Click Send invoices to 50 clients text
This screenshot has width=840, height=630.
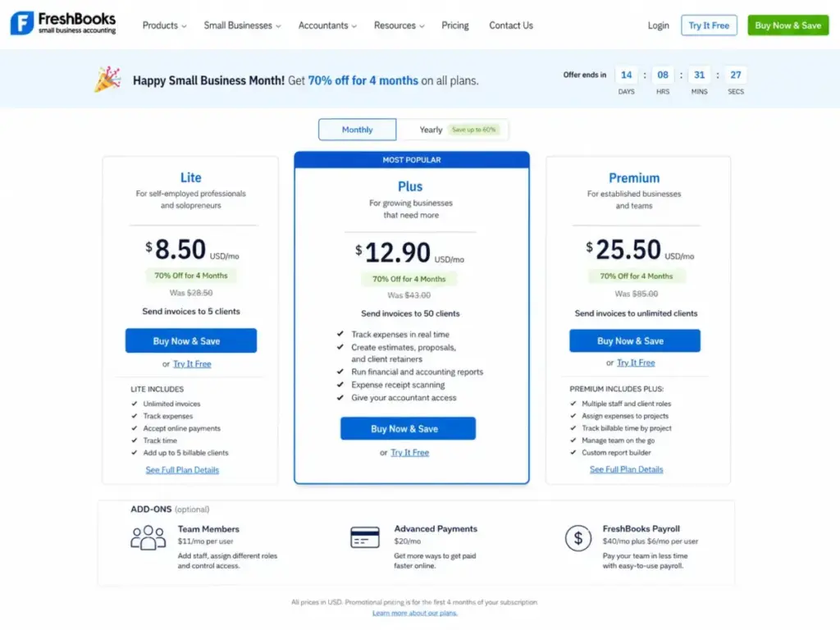(x=410, y=313)
